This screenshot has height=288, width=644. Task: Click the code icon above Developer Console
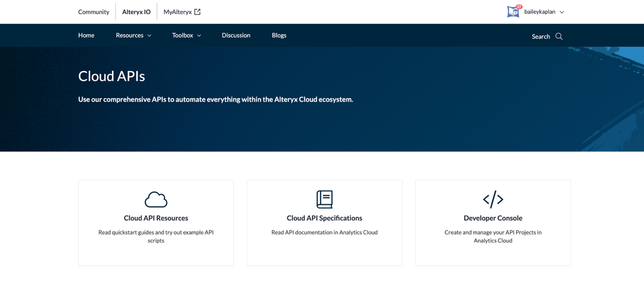pyautogui.click(x=493, y=199)
